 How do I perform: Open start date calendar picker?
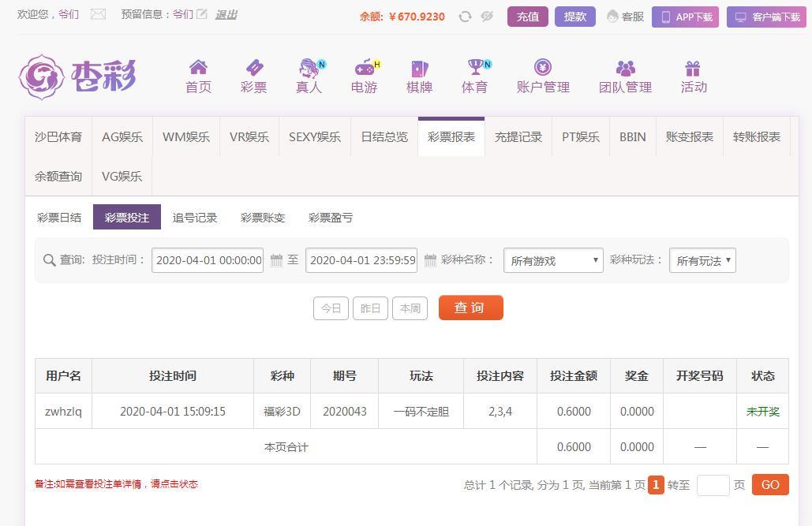276,260
